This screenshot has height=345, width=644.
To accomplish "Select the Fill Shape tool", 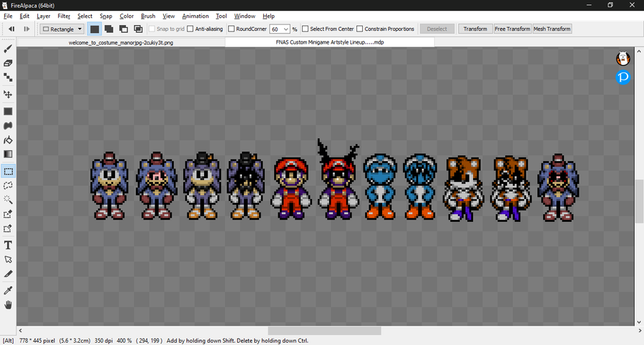I will pyautogui.click(x=8, y=112).
